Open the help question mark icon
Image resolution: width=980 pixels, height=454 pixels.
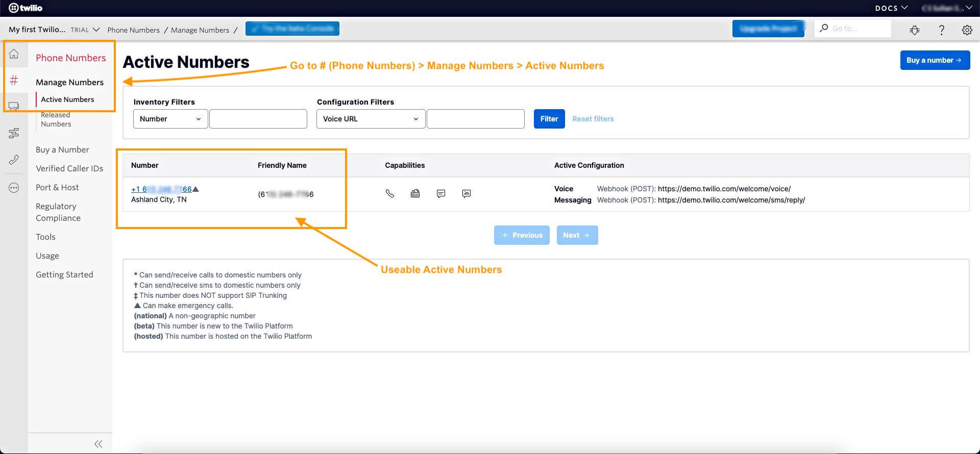(x=941, y=30)
